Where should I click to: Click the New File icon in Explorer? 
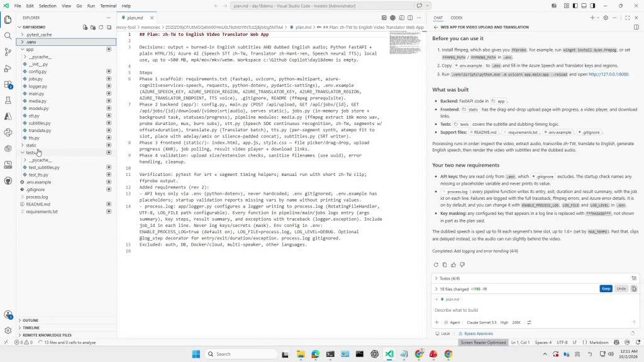85,27
